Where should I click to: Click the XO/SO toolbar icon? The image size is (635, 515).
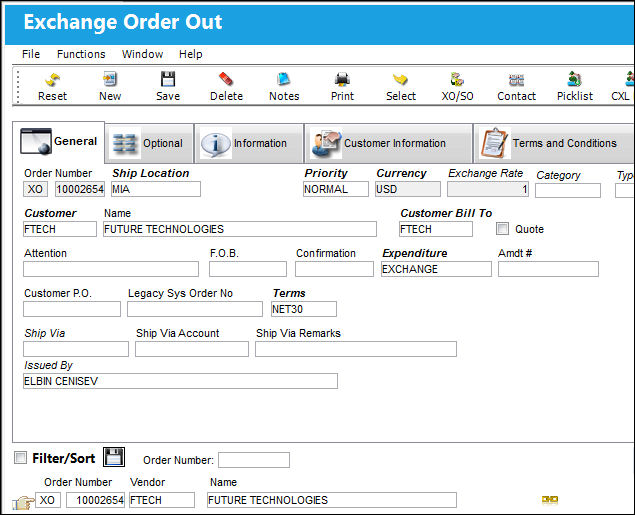click(x=457, y=79)
